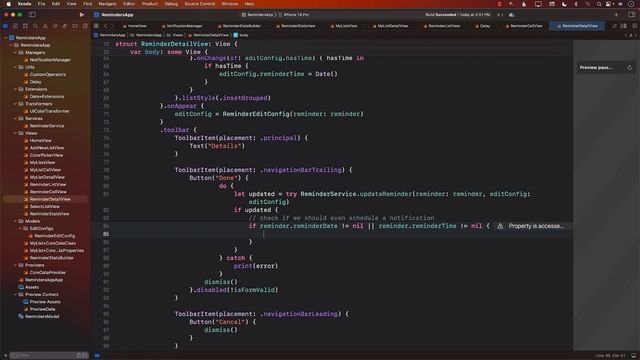The width and height of the screenshot is (640, 360).
Task: Collapse the Utils folder
Action: coord(16,67)
